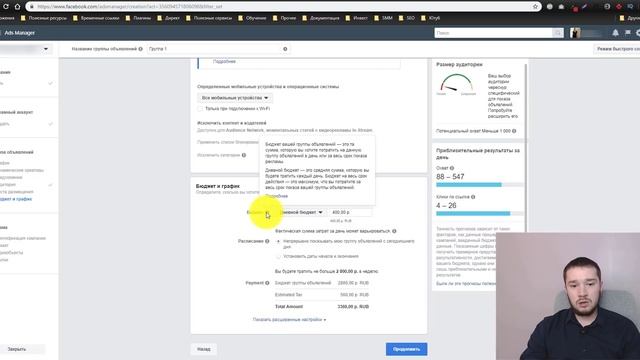Click info icon next to Охват estimate
The width and height of the screenshot is (640, 360).
pyautogui.click(x=452, y=168)
